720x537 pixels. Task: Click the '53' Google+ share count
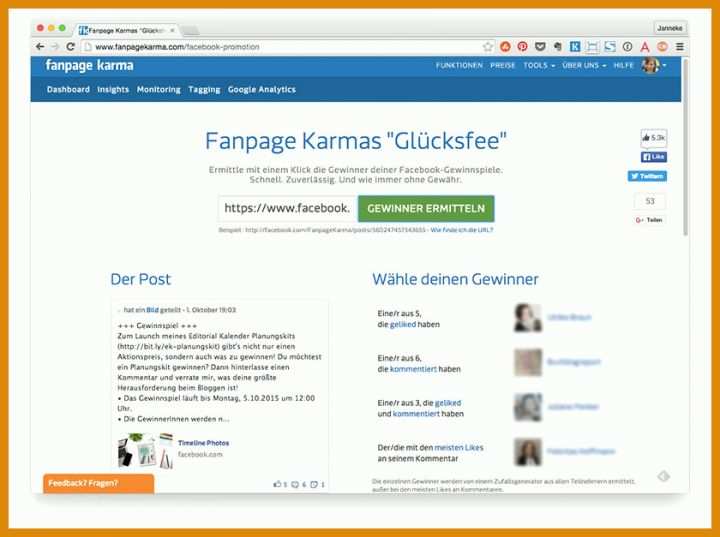[650, 201]
